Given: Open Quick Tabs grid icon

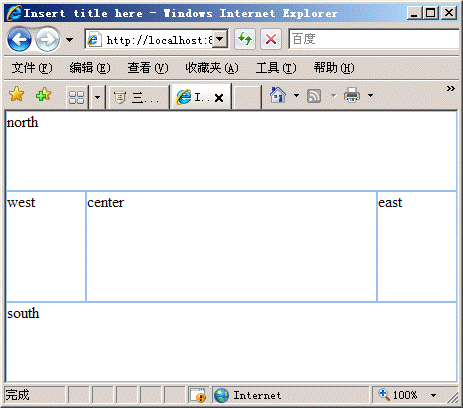Looking at the screenshot, I should 76,97.
